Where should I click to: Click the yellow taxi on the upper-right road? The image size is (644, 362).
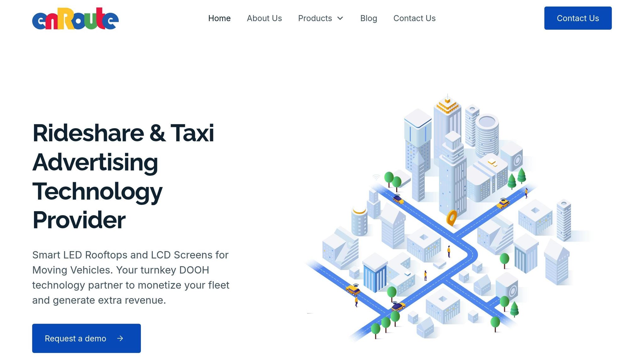tap(503, 204)
